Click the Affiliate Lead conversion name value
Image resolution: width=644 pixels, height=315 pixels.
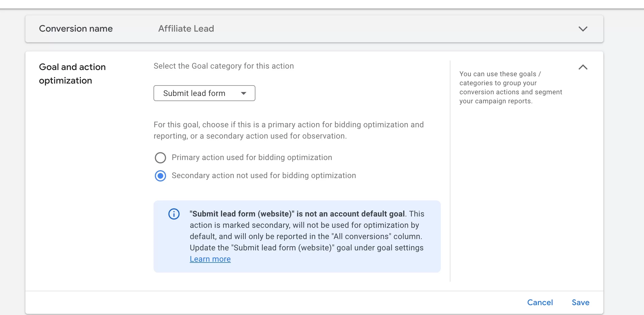coord(186,29)
